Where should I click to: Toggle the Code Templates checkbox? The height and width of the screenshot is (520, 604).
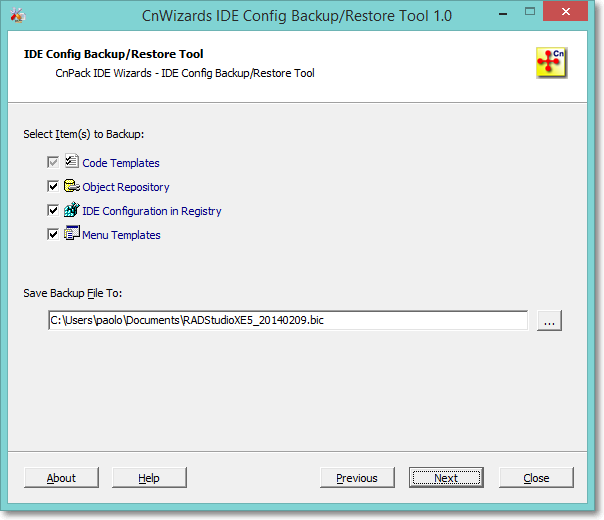53,162
